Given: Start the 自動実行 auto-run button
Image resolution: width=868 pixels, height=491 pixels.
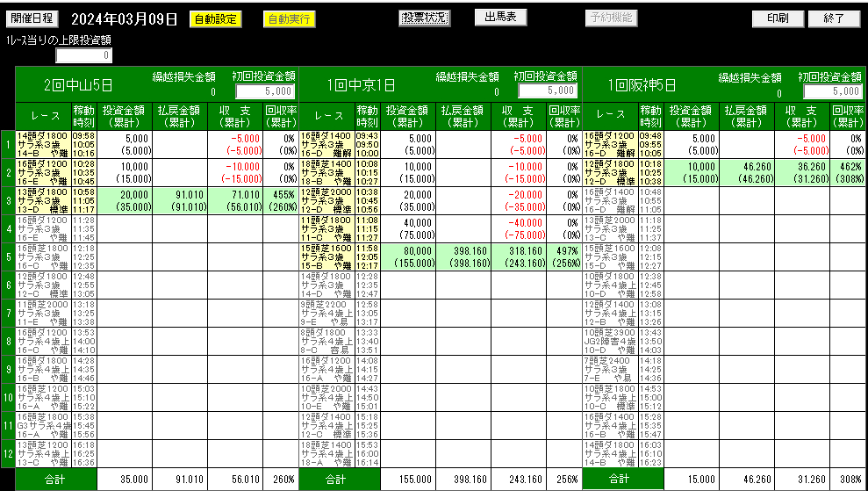Looking at the screenshot, I should 289,18.
